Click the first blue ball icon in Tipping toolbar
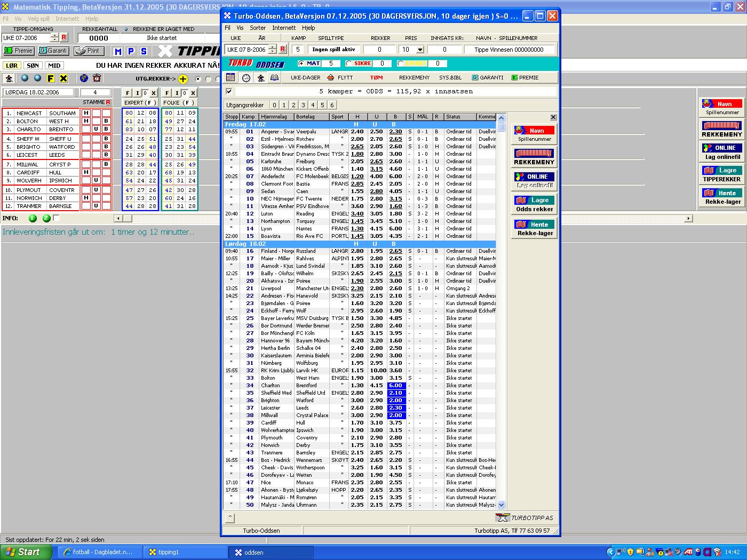Screen dimensions: 747x560 click(x=25, y=78)
